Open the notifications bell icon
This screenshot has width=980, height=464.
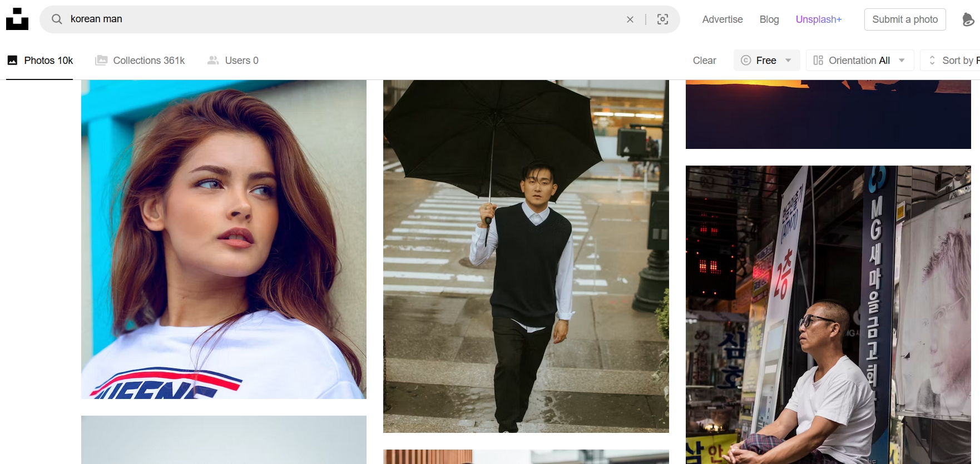pos(968,19)
